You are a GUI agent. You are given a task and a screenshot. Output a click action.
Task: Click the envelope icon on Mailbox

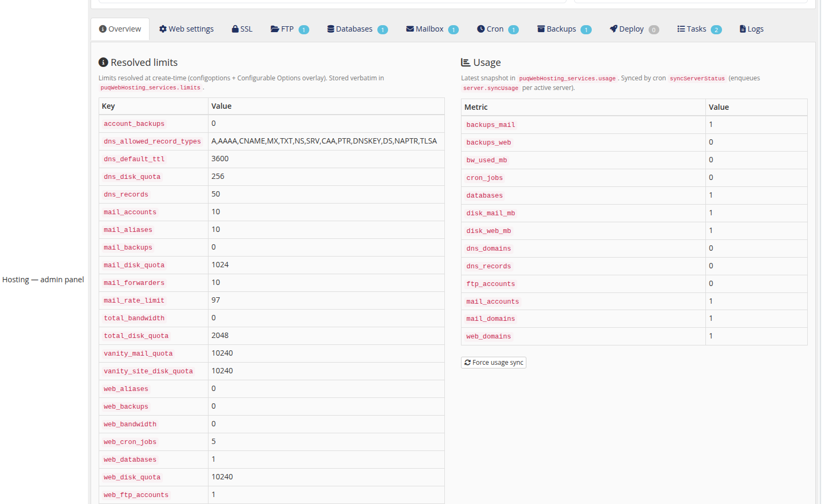[410, 29]
